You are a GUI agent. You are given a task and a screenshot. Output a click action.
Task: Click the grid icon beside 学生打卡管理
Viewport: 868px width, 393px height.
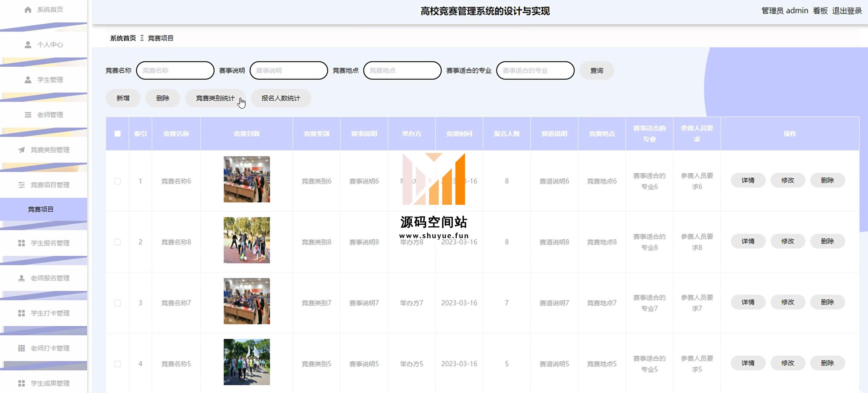click(22, 313)
